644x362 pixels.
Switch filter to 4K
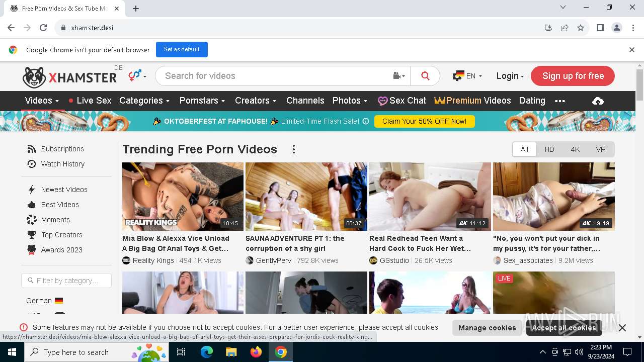pos(575,149)
